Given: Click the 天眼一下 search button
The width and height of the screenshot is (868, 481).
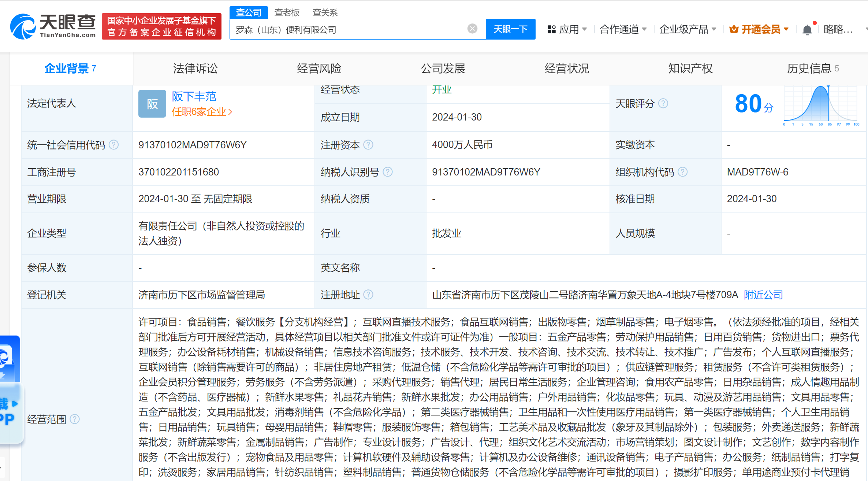Looking at the screenshot, I should pos(510,29).
